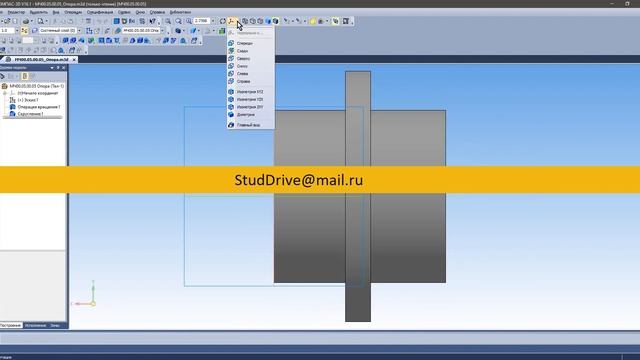Click the yellow sphere perspective icon

(313, 21)
